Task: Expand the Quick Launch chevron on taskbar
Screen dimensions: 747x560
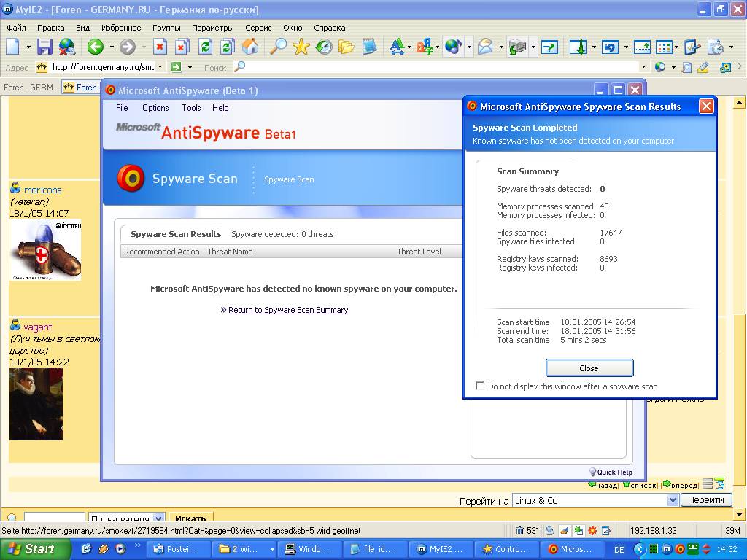Action: 138,545
